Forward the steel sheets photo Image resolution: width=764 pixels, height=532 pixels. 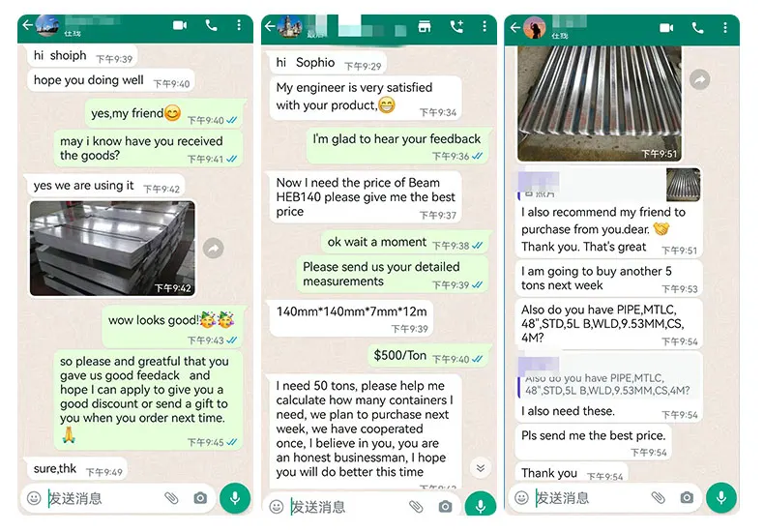point(214,249)
